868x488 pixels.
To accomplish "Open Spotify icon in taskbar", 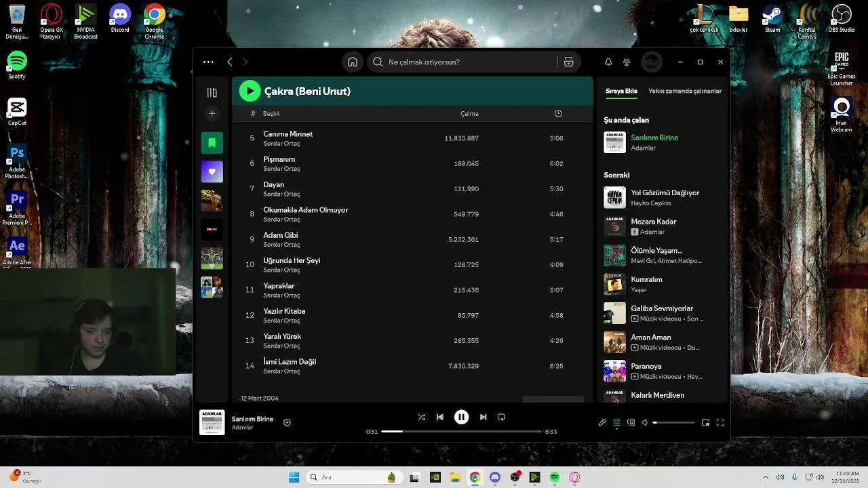I will [555, 477].
